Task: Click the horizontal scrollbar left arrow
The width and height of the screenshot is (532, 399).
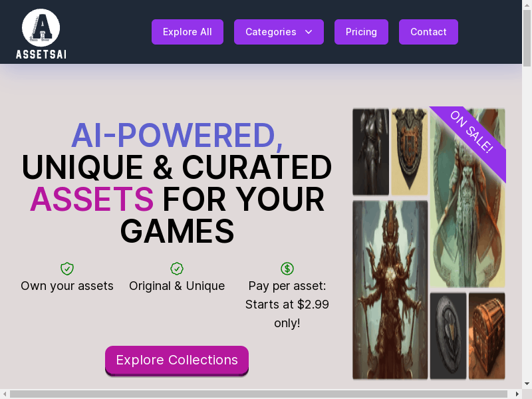Action: pos(5,394)
